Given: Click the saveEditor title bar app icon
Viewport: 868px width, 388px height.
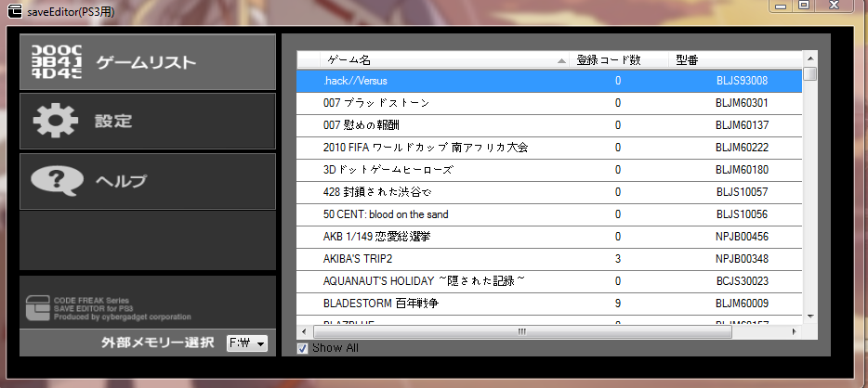Looking at the screenshot, I should point(14,11).
